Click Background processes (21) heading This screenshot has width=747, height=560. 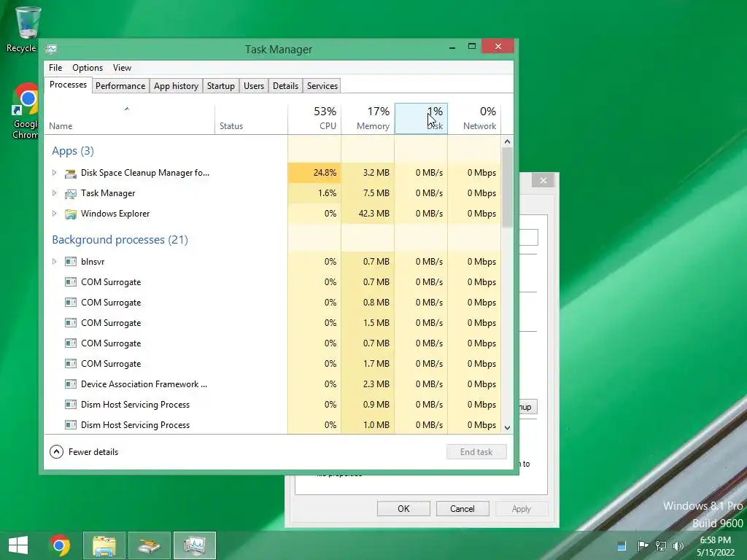pyautogui.click(x=120, y=239)
